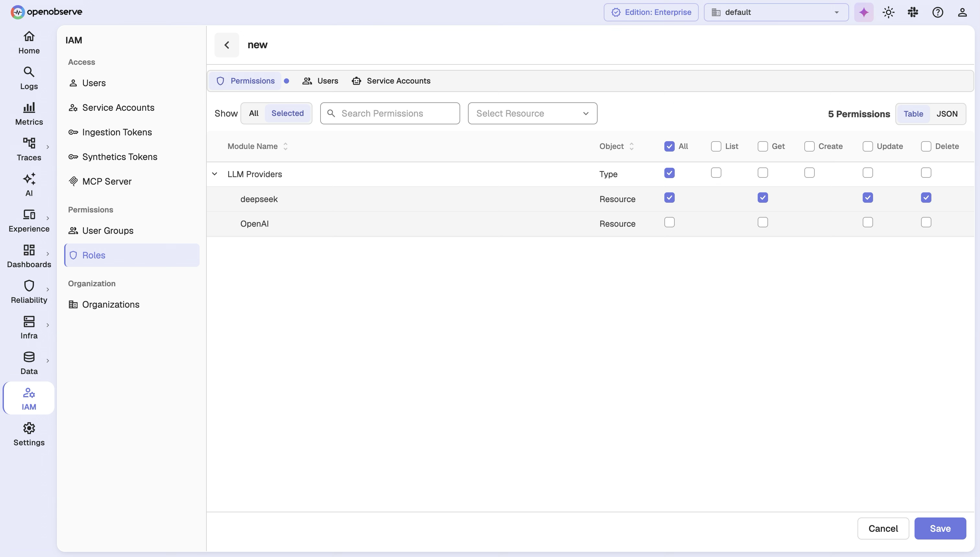The height and width of the screenshot is (557, 980).
Task: Uncheck All for LLM Providers row
Action: click(x=669, y=173)
